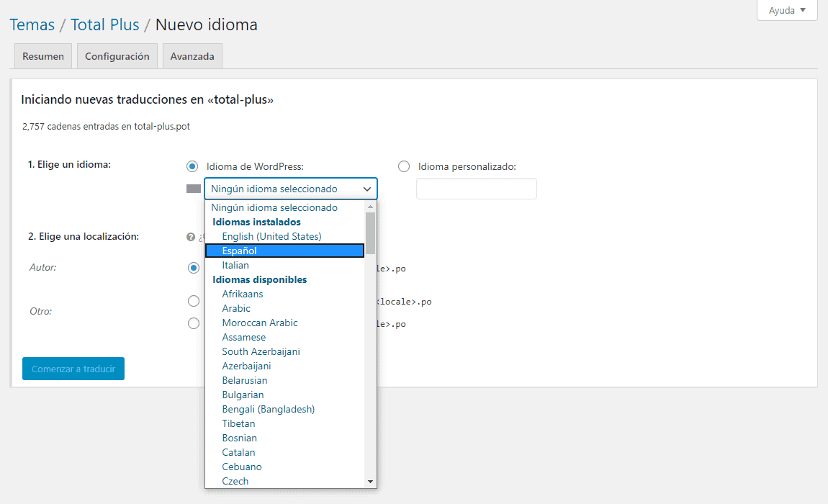The width and height of the screenshot is (828, 504).
Task: Click the dropdown list scrollbar thumb
Action: [370, 233]
